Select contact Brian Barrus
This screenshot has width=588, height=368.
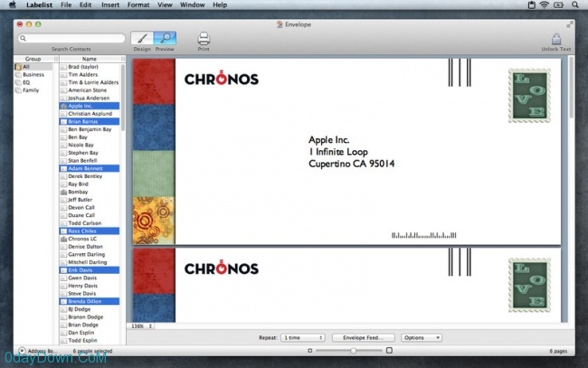(x=90, y=121)
